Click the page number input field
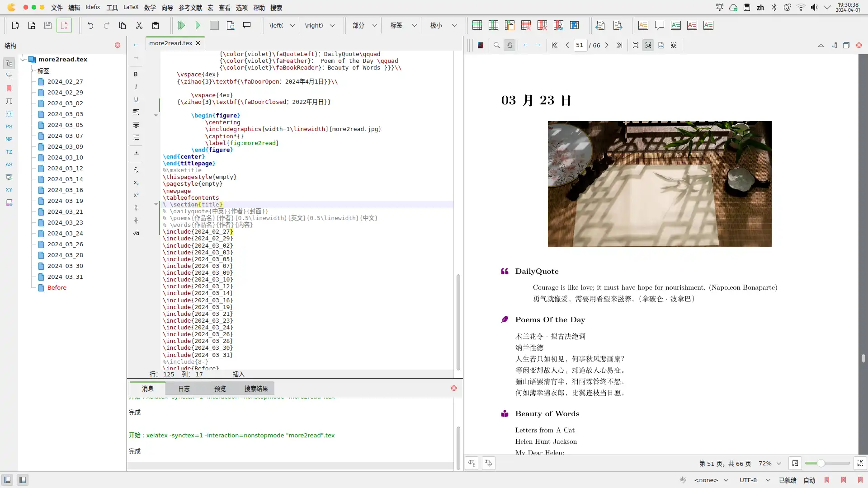The width and height of the screenshot is (868, 488). coord(580,45)
